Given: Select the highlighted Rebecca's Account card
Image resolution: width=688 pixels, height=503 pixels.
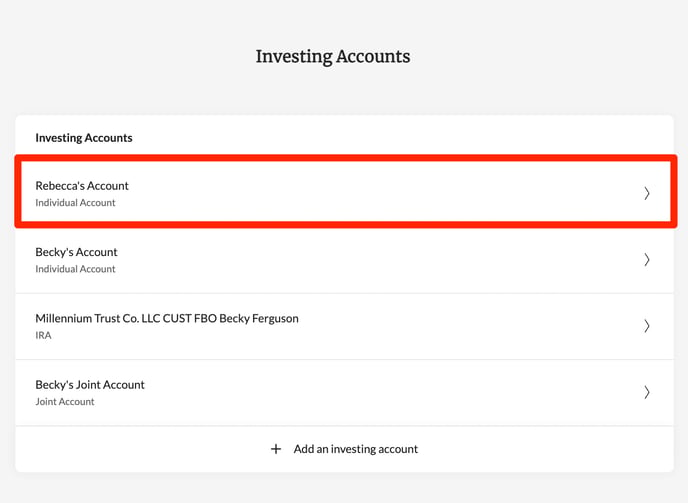Looking at the screenshot, I should pyautogui.click(x=344, y=192).
